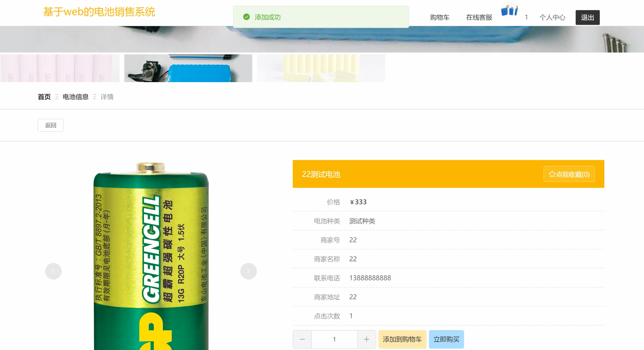
Task: Open 电池信息 breadcrumb link
Action: [76, 97]
